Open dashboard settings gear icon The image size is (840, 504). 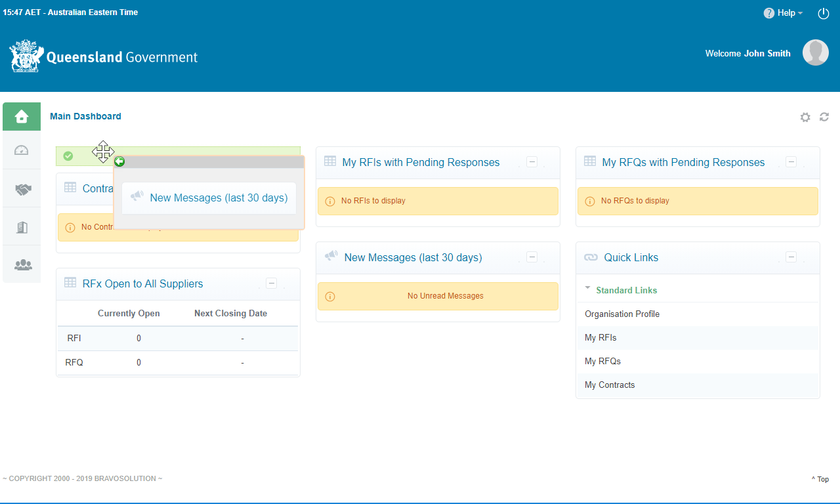pyautogui.click(x=805, y=117)
